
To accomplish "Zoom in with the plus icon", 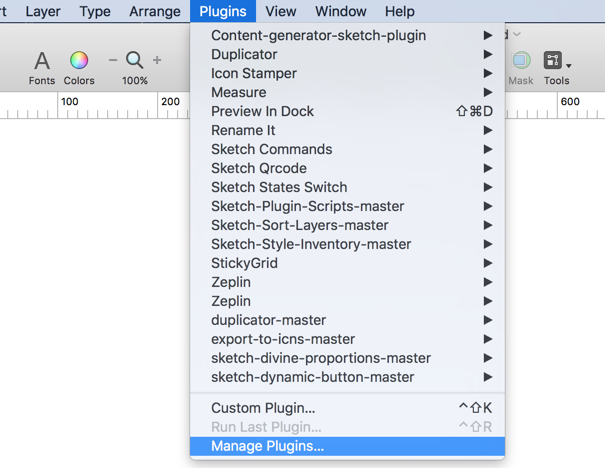I will click(x=157, y=60).
